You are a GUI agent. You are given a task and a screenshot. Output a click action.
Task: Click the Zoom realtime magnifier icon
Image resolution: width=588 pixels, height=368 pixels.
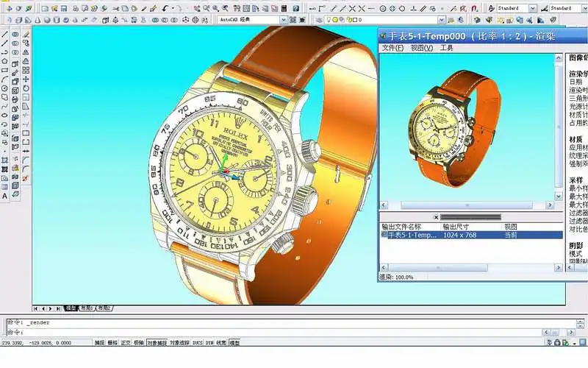pos(207,8)
